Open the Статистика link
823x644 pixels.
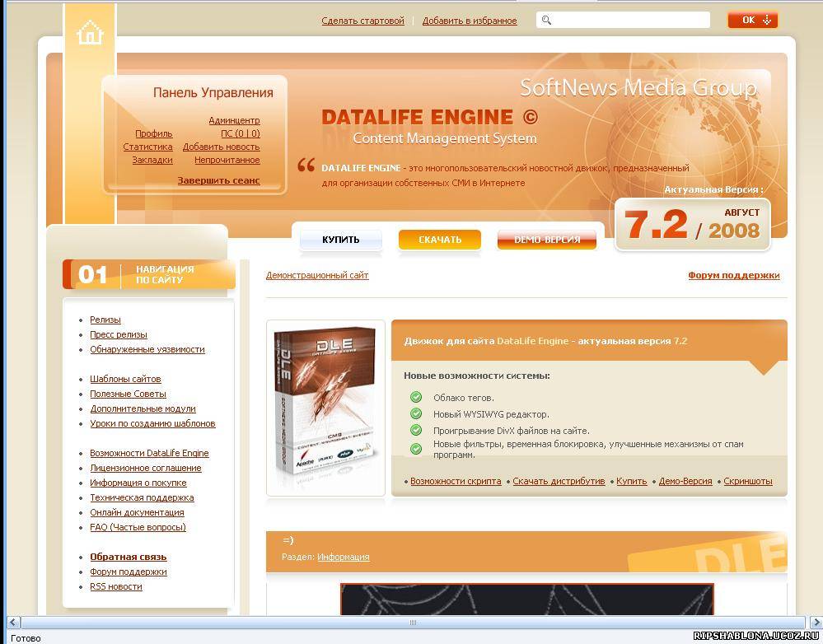(x=147, y=147)
